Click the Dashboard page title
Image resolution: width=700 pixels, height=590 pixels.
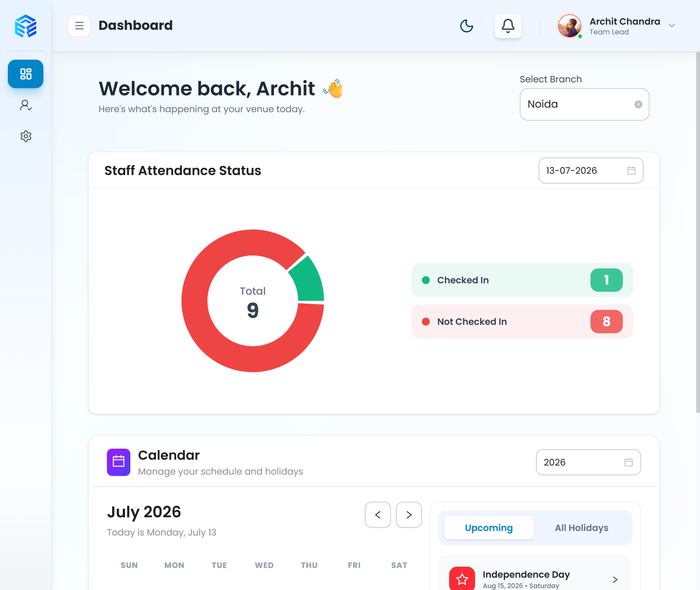[136, 25]
